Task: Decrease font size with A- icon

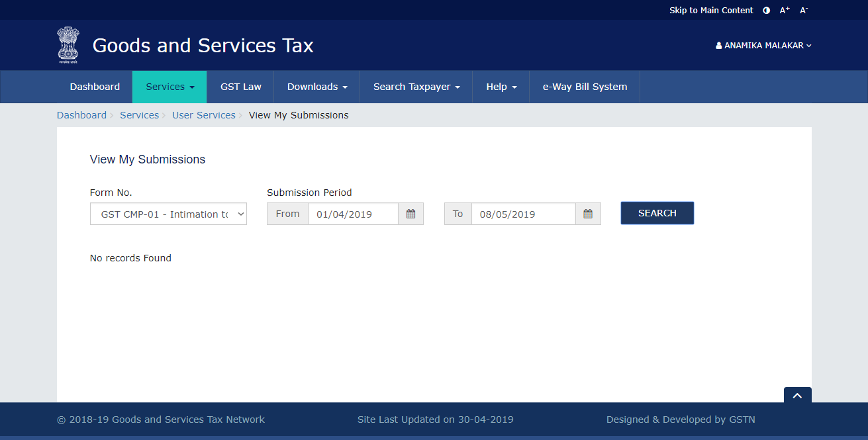Action: 804,11
